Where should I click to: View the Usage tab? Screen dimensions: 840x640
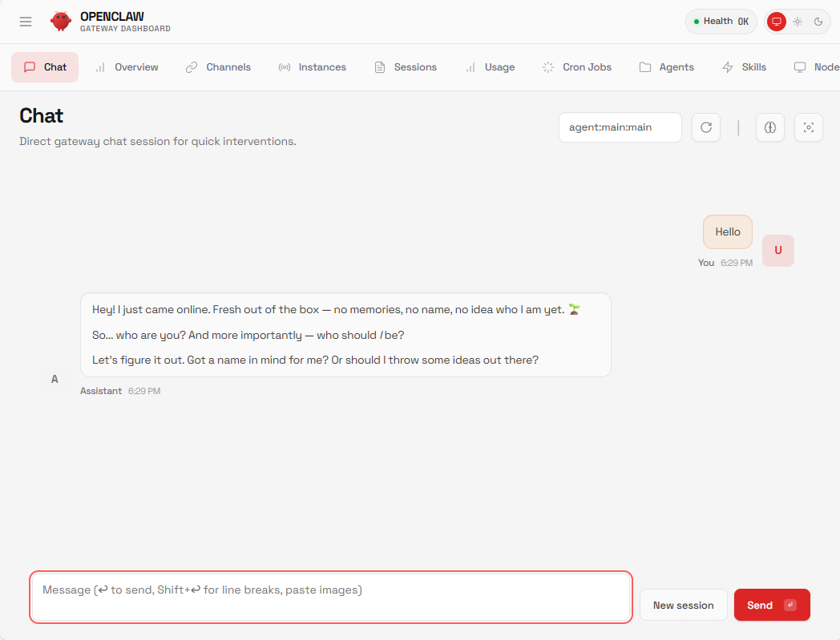(x=490, y=67)
